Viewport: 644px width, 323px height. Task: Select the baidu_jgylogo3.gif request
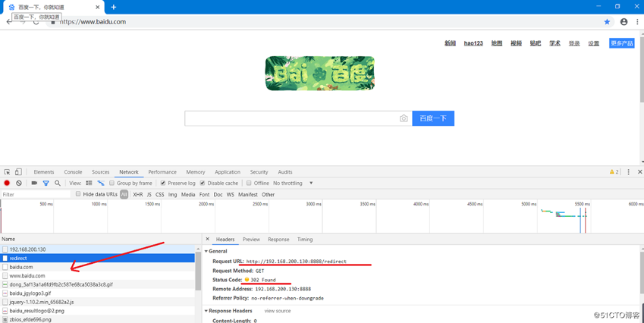click(97, 293)
